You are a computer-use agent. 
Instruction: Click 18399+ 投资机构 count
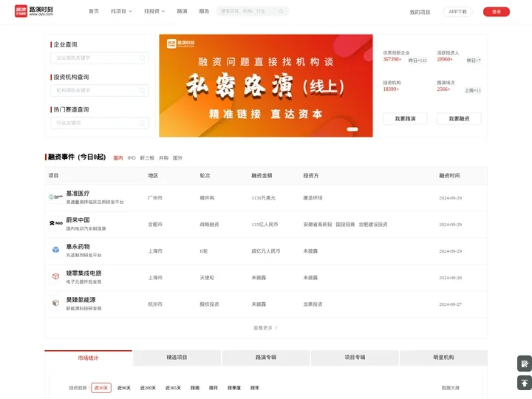(x=391, y=89)
